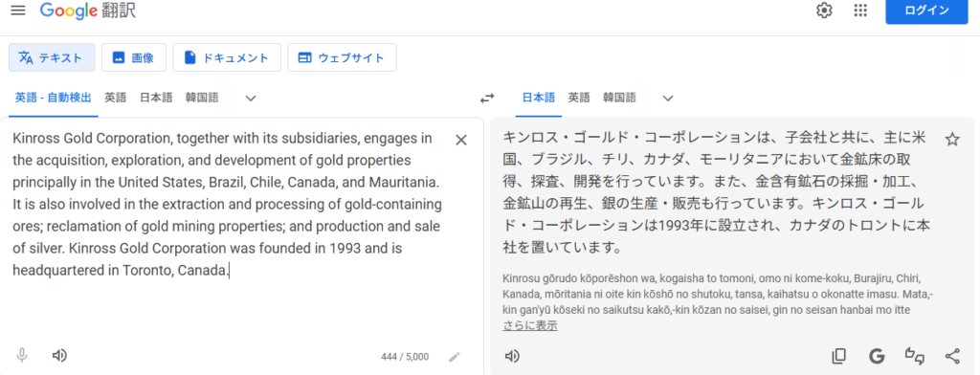Open the main hamburger menu

click(x=18, y=11)
